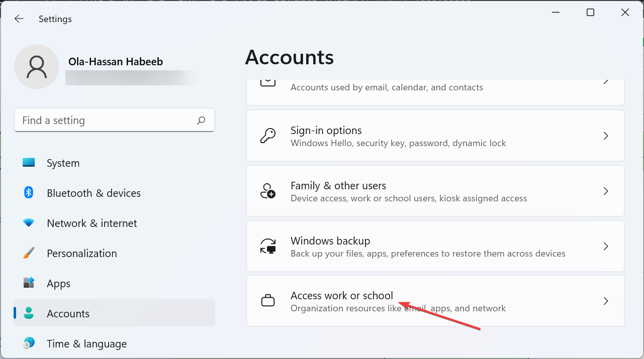Viewport: 644px width, 359px height.
Task: Click the Personalization brush icon
Action: point(29,253)
